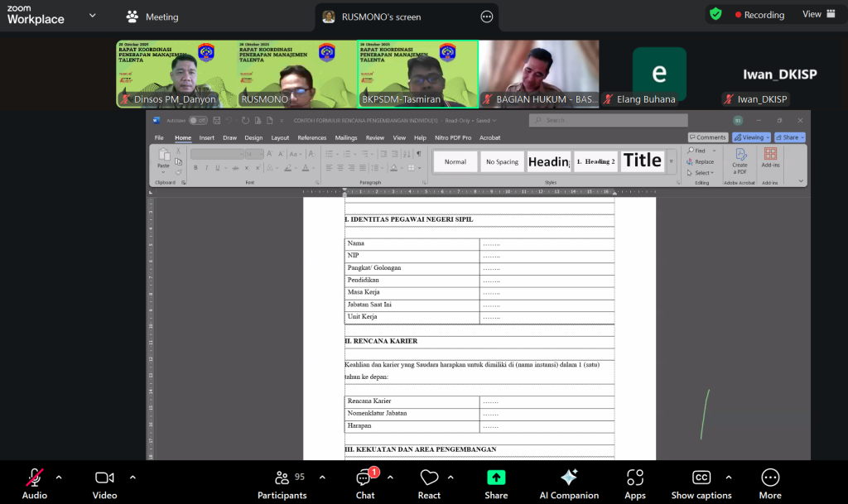
Task: Click the green encryption shield icon
Action: pyautogui.click(x=715, y=14)
